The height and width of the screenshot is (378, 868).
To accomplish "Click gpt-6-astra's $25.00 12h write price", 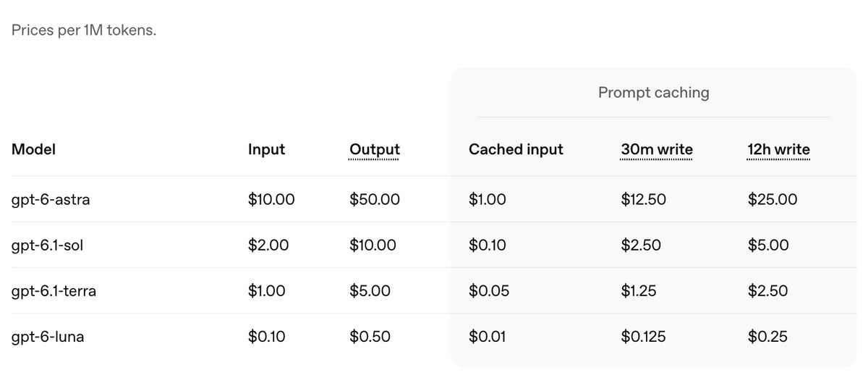I will 773,199.
